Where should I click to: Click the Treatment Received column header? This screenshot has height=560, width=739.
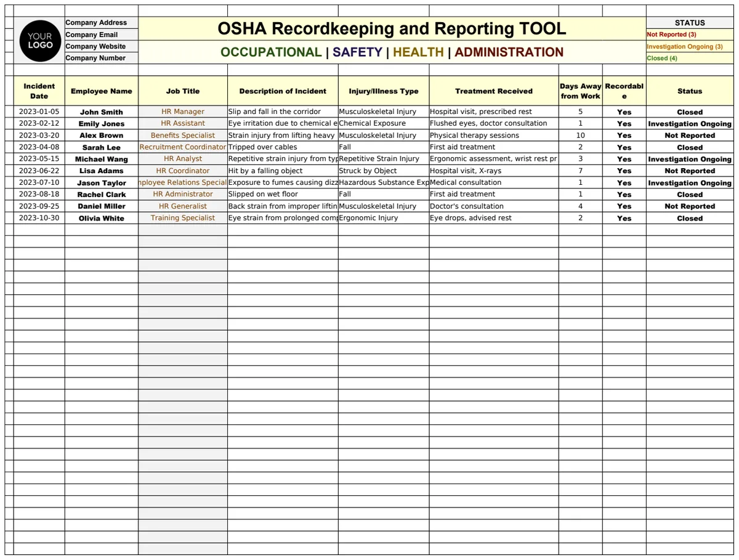[x=494, y=91]
